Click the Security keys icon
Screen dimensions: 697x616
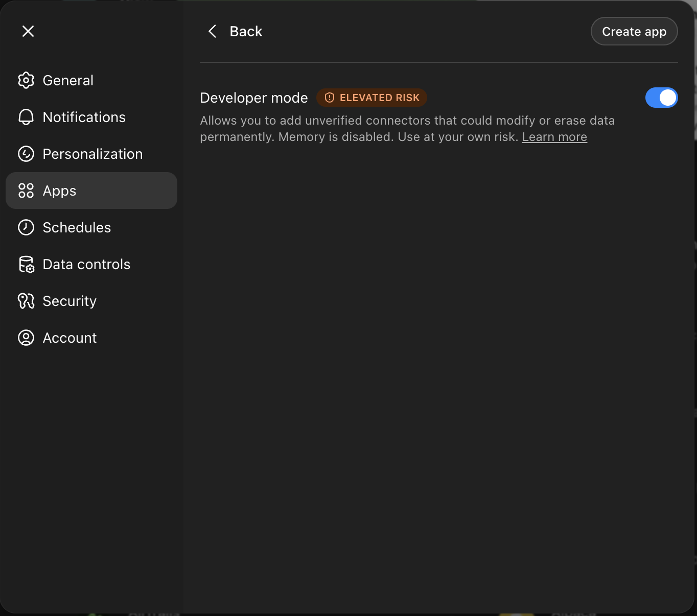[26, 301]
